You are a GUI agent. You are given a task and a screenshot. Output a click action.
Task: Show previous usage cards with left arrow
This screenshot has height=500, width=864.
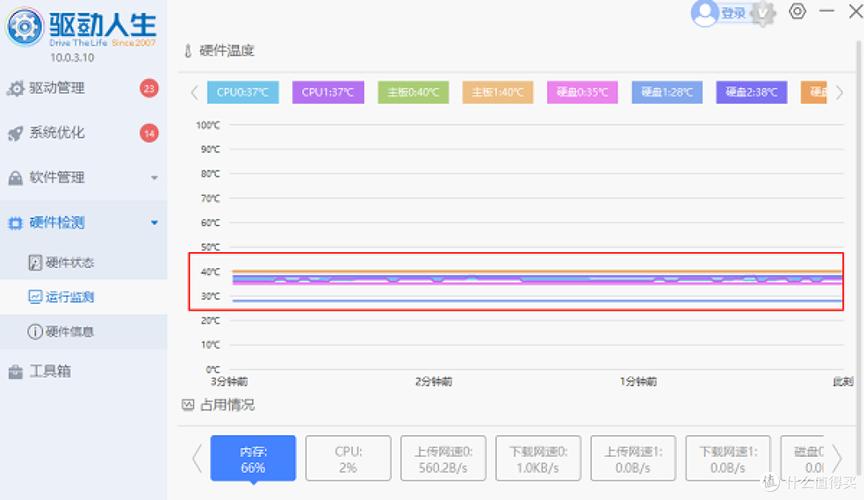[197, 458]
